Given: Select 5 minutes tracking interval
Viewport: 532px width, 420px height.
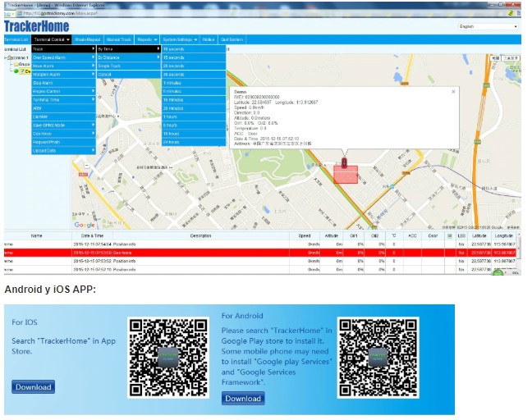Looking at the screenshot, I should [x=194, y=92].
